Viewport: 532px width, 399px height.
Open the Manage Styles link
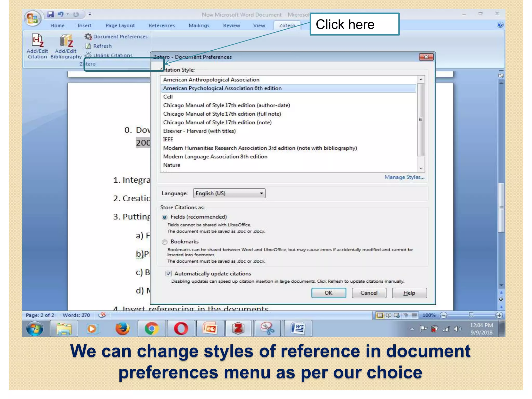[404, 177]
